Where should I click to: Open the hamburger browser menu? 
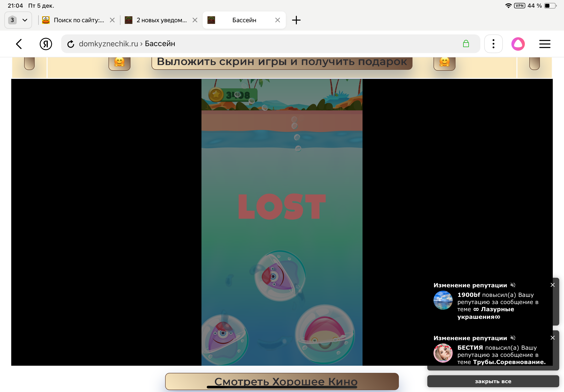545,44
